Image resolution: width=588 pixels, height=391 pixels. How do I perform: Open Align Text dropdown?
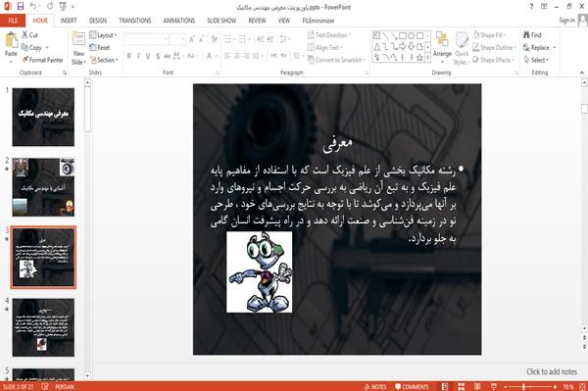click(x=325, y=48)
